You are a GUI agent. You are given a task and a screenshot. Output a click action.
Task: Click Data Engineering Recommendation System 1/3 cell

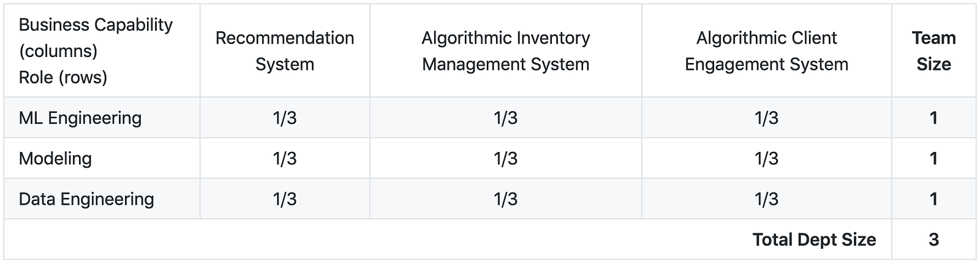[285, 199]
